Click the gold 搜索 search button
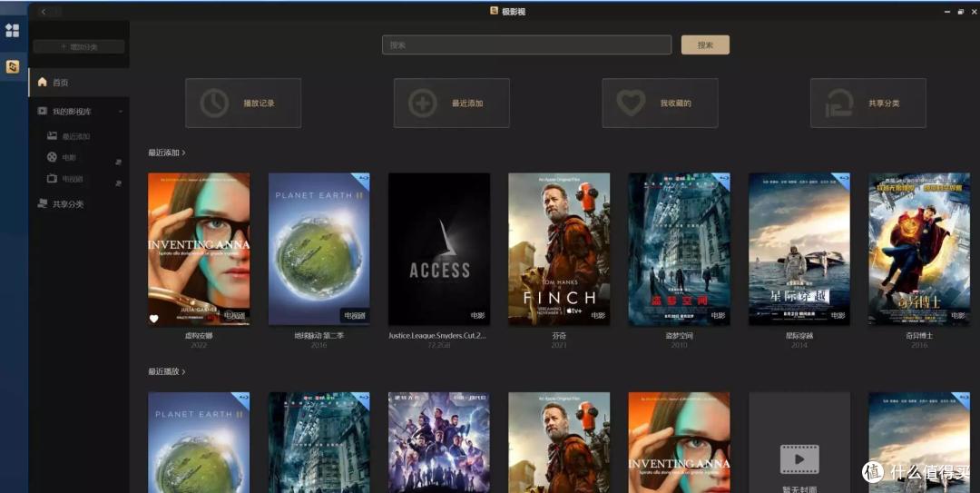Viewport: 980px width, 493px height. [x=705, y=45]
